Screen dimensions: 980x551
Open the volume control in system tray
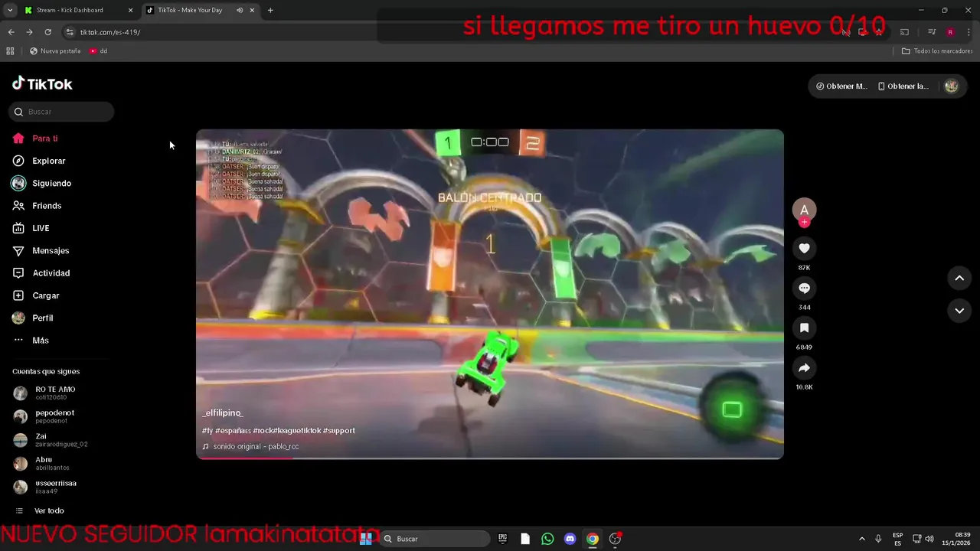pyautogui.click(x=929, y=539)
